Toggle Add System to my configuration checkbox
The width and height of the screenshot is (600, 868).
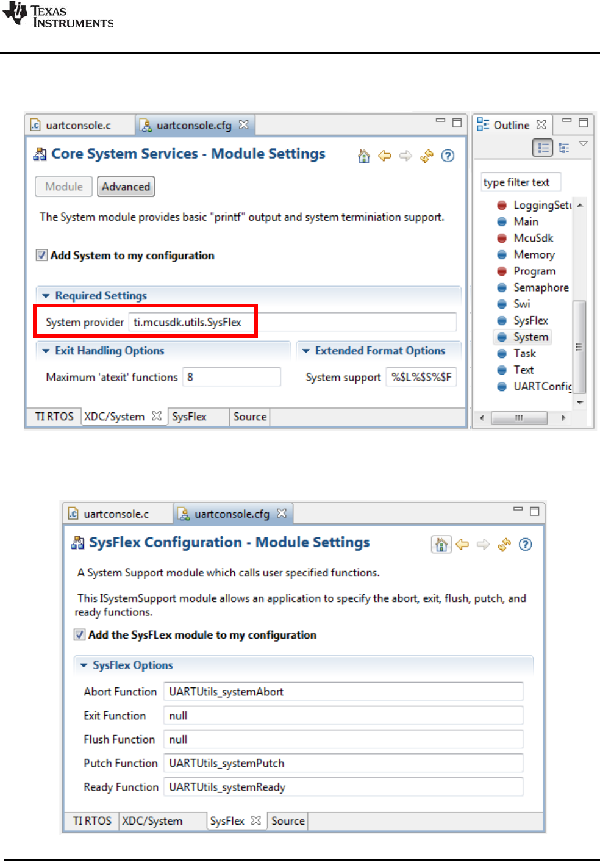[x=41, y=255]
